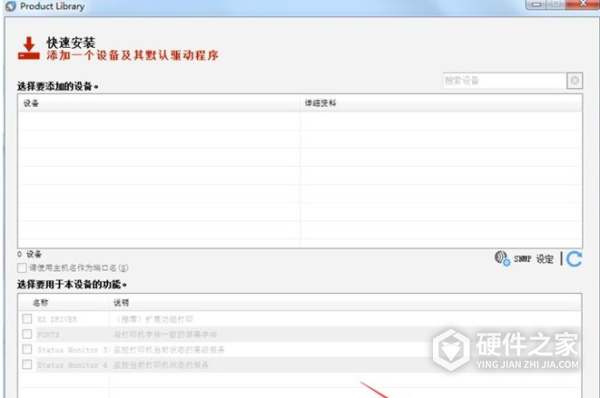Refresh the device list with blue arrow
Viewport: 600px width, 398px height.
tap(574, 259)
